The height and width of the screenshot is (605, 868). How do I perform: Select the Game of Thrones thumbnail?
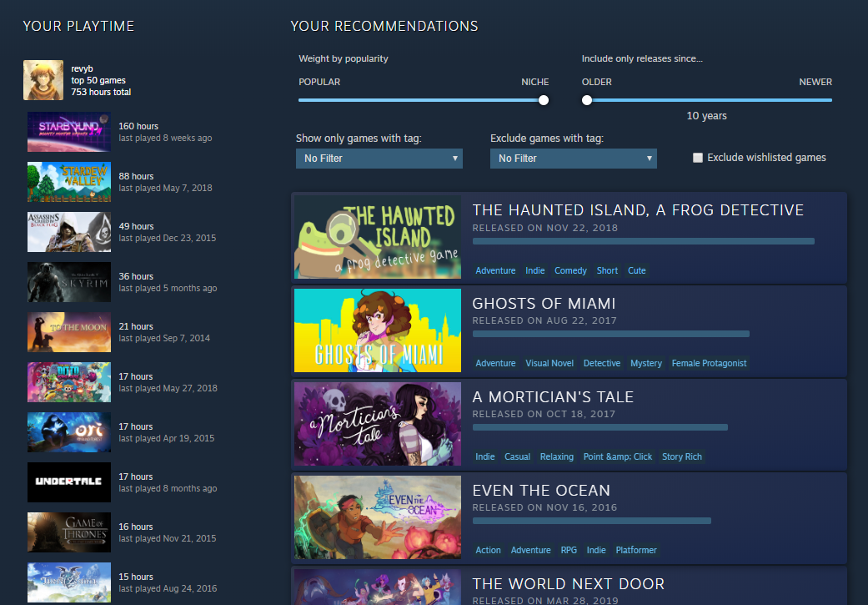coord(69,532)
